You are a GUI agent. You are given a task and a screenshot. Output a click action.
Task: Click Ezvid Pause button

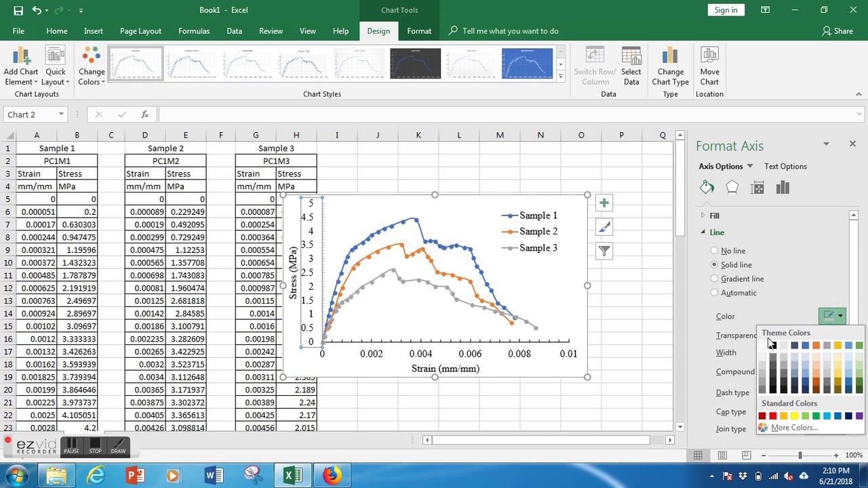pyautogui.click(x=71, y=446)
